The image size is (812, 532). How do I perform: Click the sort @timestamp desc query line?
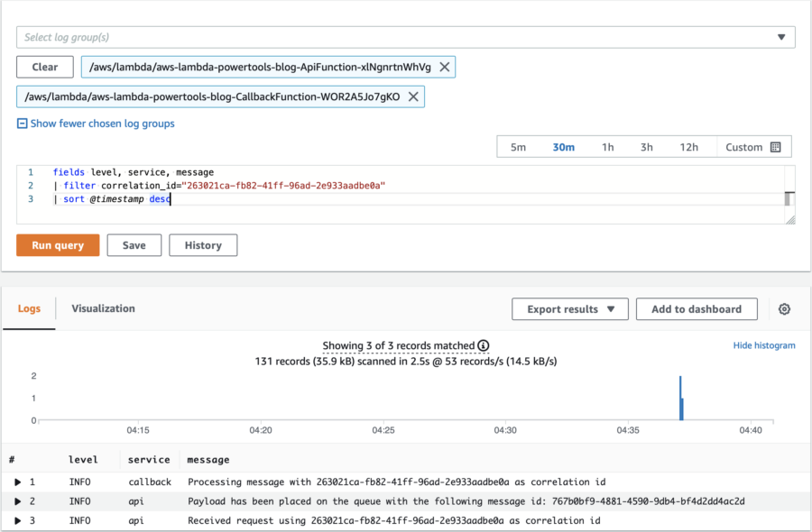tap(112, 198)
